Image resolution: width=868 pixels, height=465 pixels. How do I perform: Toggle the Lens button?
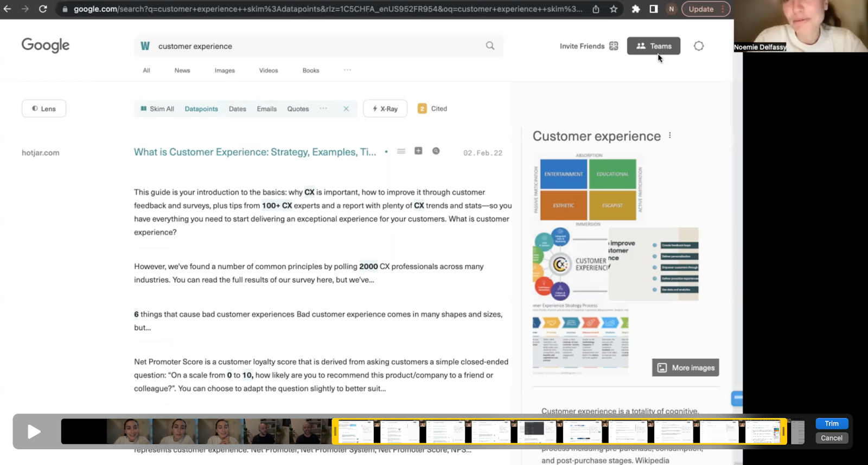pyautogui.click(x=44, y=108)
